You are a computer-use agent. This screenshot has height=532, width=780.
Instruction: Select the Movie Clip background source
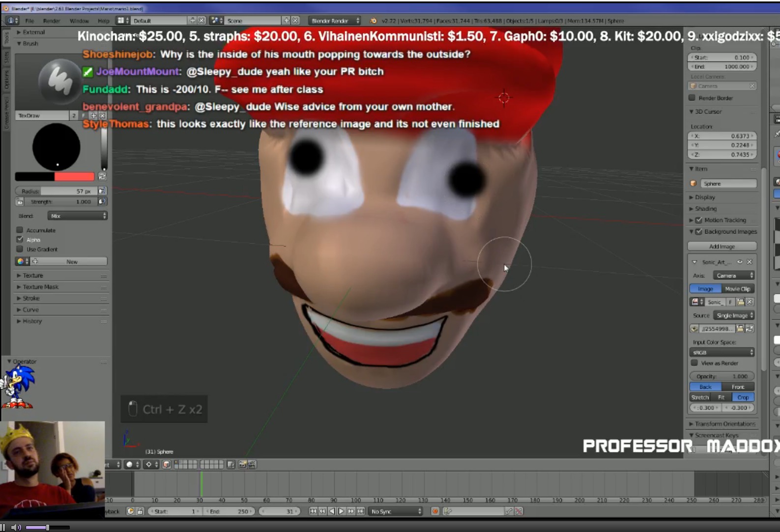pyautogui.click(x=738, y=289)
